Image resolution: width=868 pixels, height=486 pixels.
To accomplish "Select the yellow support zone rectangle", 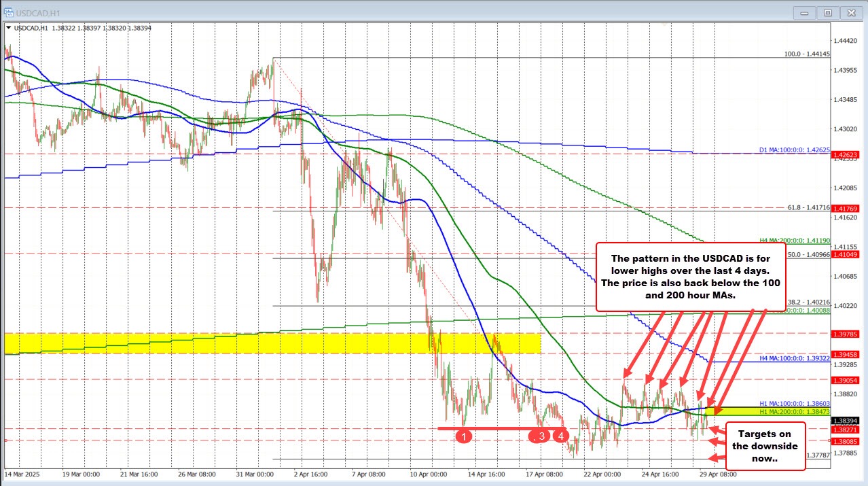I will point(272,344).
